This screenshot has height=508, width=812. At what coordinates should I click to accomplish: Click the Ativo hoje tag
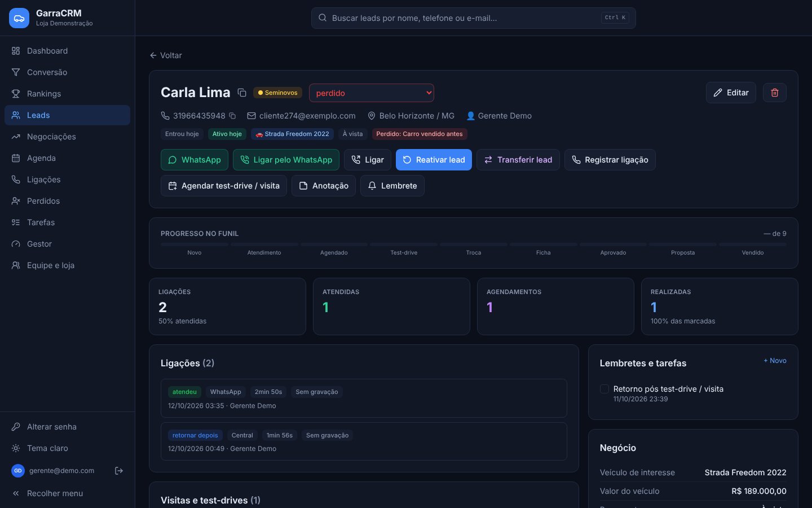coord(227,134)
